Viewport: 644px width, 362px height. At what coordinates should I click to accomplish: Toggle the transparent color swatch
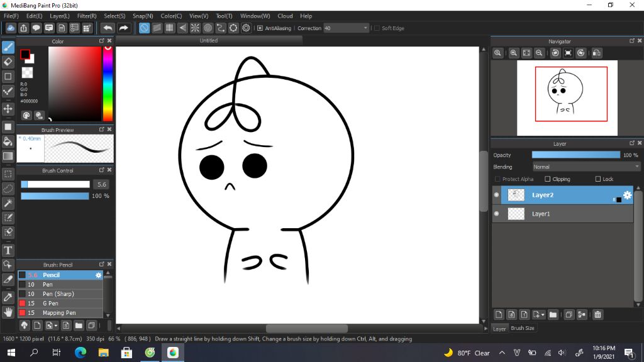click(x=27, y=73)
